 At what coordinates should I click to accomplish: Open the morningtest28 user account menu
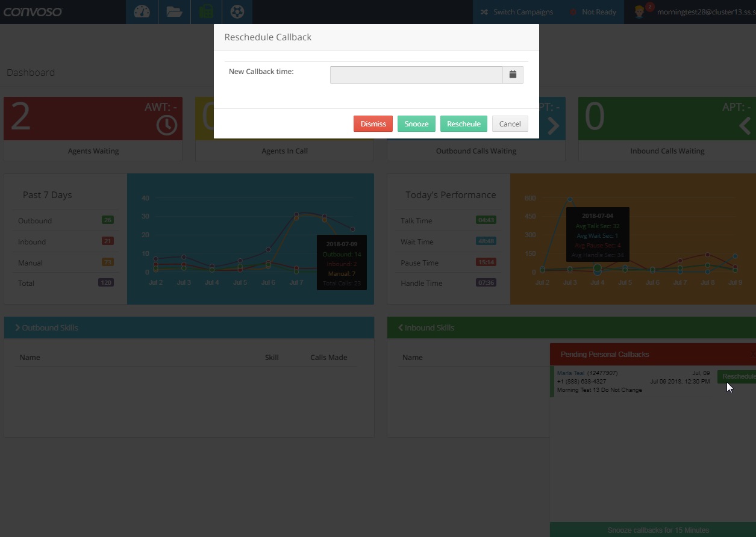coord(705,12)
